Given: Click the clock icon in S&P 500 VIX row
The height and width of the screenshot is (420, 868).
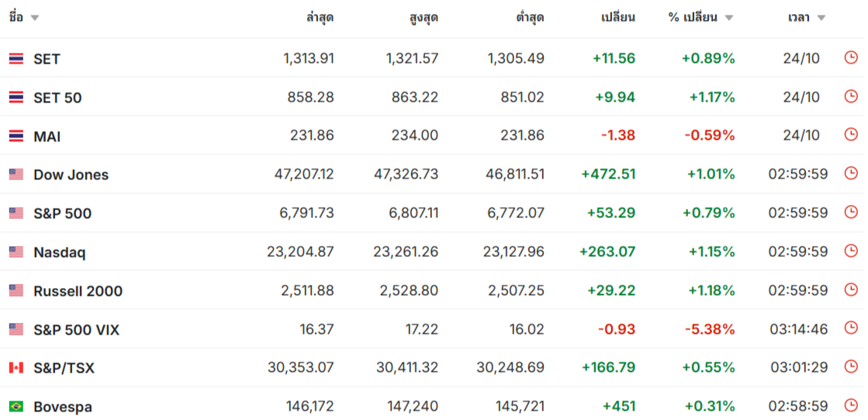Looking at the screenshot, I should (x=851, y=329).
